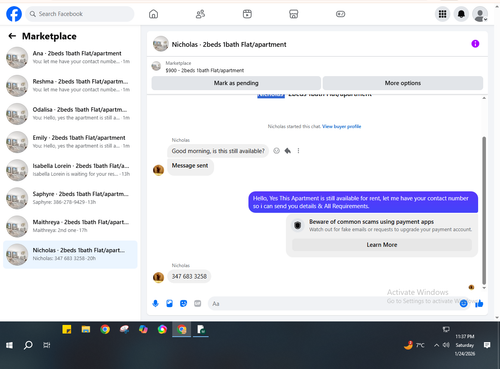The image size is (500, 369).
Task: Click the purple Hello reply message bubble
Action: click(x=363, y=202)
